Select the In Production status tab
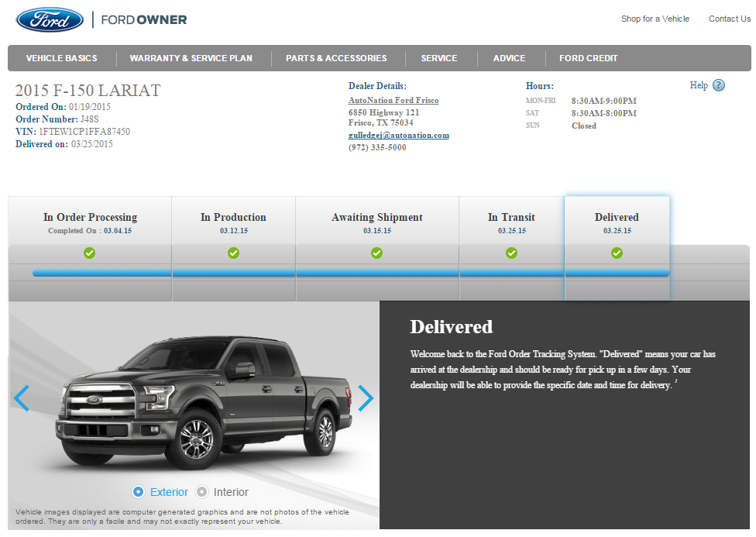The width and height of the screenshot is (756, 537). point(233,222)
